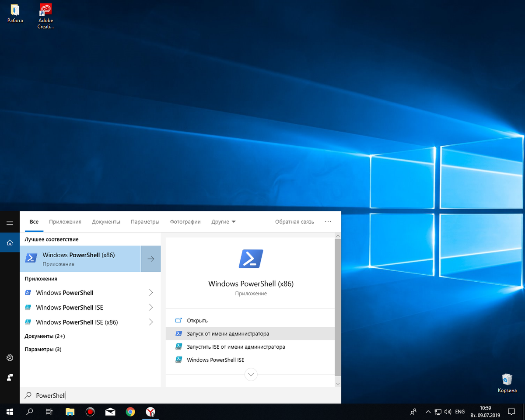Expand more actions with the round chevron
The image size is (525, 420).
click(251, 374)
